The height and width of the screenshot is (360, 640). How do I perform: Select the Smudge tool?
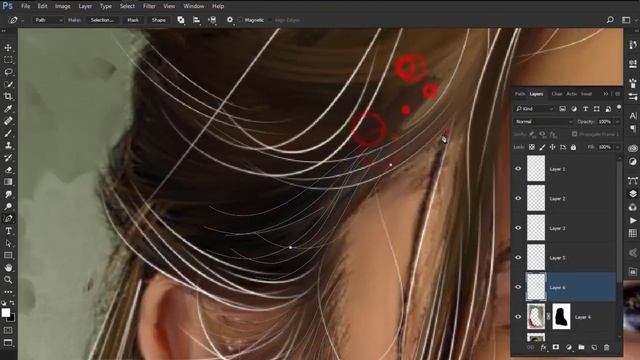coord(8,194)
